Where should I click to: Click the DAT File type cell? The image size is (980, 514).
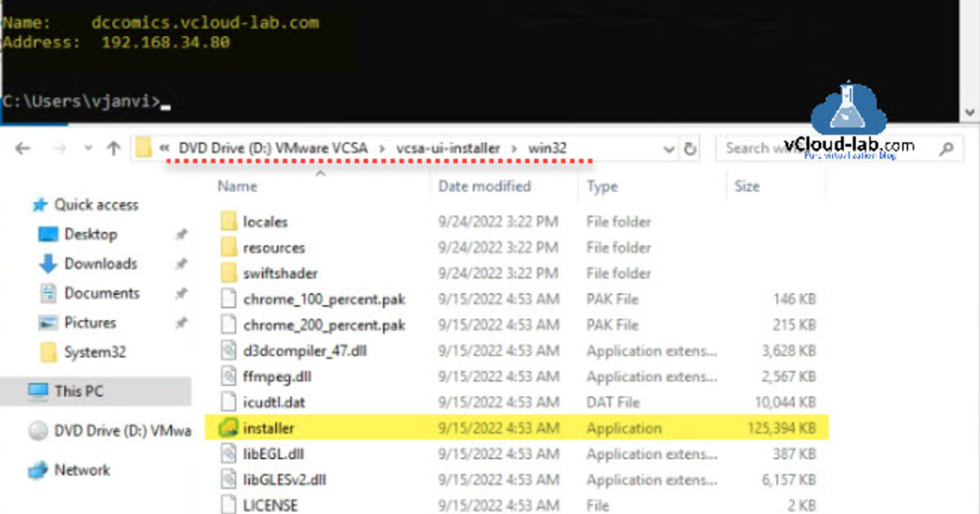click(613, 402)
